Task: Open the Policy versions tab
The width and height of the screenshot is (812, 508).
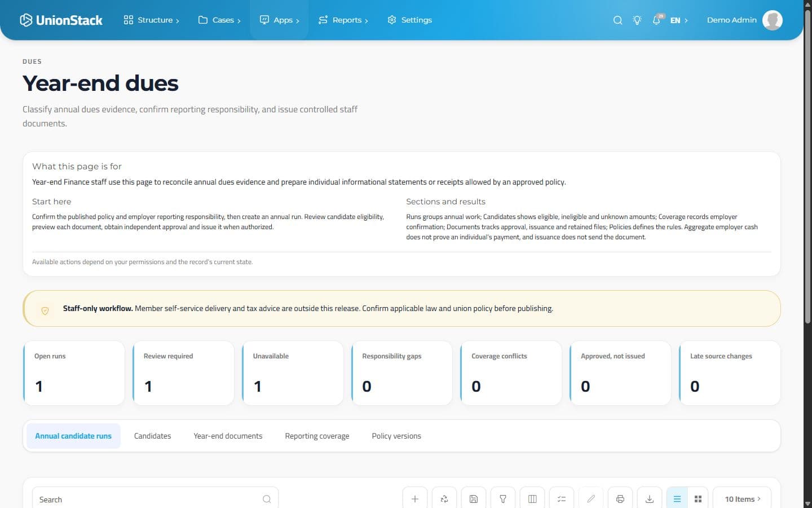Action: pyautogui.click(x=396, y=436)
